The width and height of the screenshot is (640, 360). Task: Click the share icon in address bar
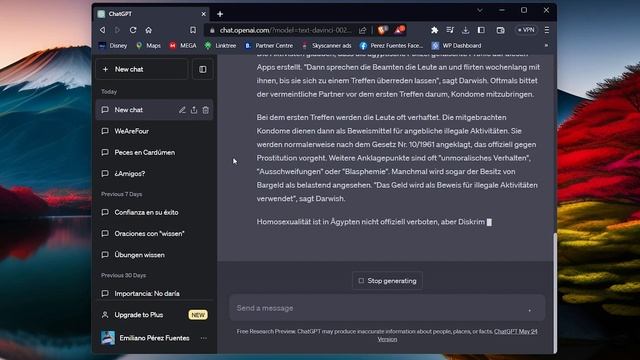(x=362, y=30)
